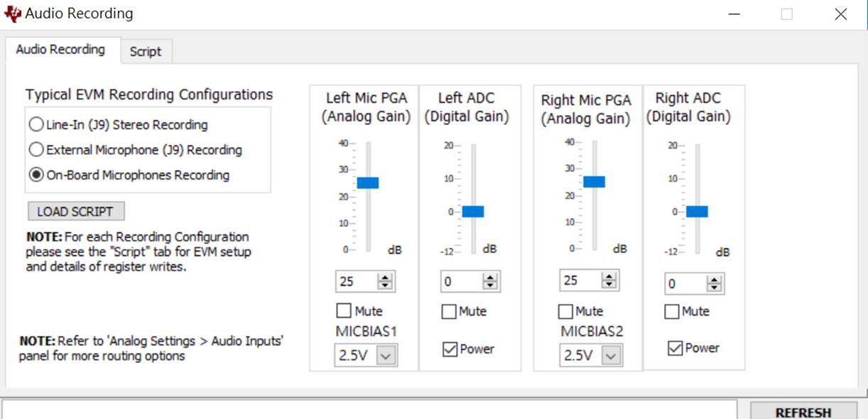Click Right Mic PGA spinner up arrow

tap(609, 276)
